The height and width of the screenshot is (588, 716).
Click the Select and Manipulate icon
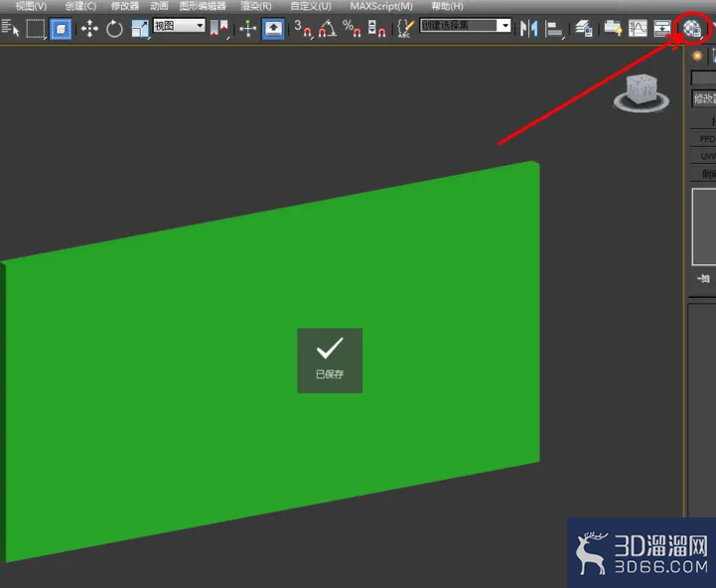tap(248, 29)
